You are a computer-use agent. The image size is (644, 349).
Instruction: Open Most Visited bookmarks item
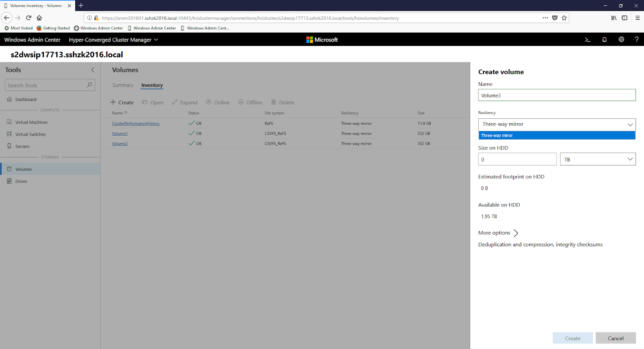tap(19, 28)
